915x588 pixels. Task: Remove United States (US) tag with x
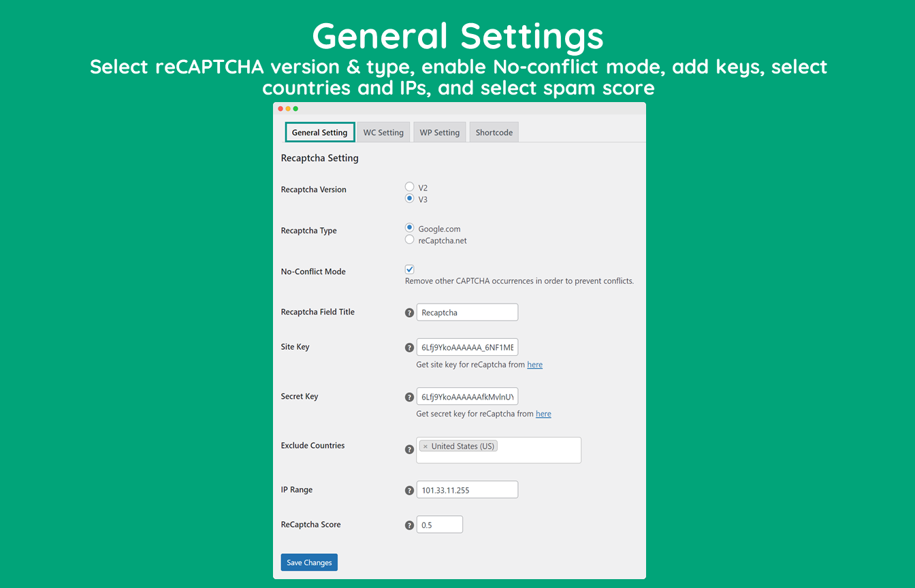426,446
